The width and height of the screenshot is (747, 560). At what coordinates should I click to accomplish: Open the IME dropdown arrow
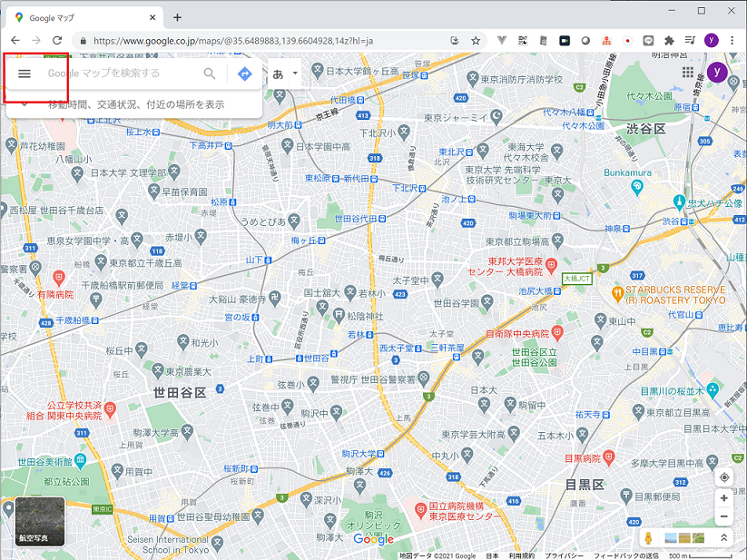point(293,72)
